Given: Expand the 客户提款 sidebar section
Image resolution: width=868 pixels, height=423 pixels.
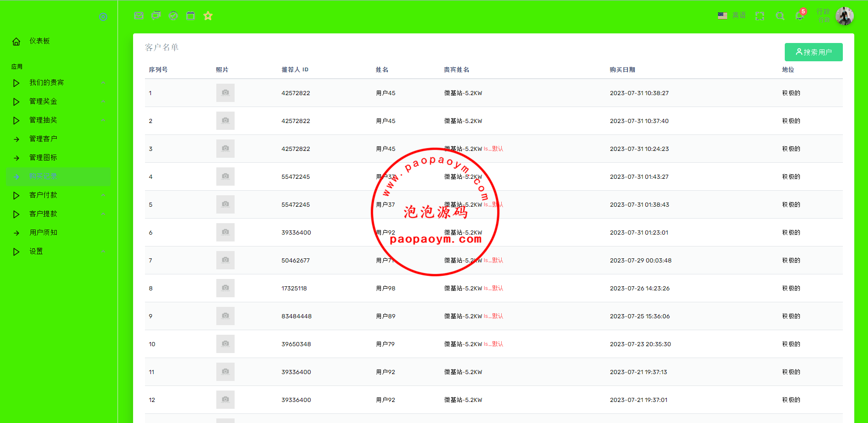Looking at the screenshot, I should pos(43,214).
